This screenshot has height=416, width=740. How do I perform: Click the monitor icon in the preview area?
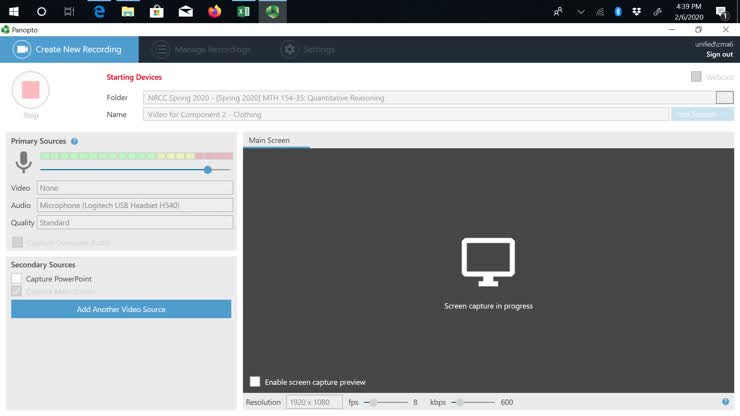click(x=488, y=262)
